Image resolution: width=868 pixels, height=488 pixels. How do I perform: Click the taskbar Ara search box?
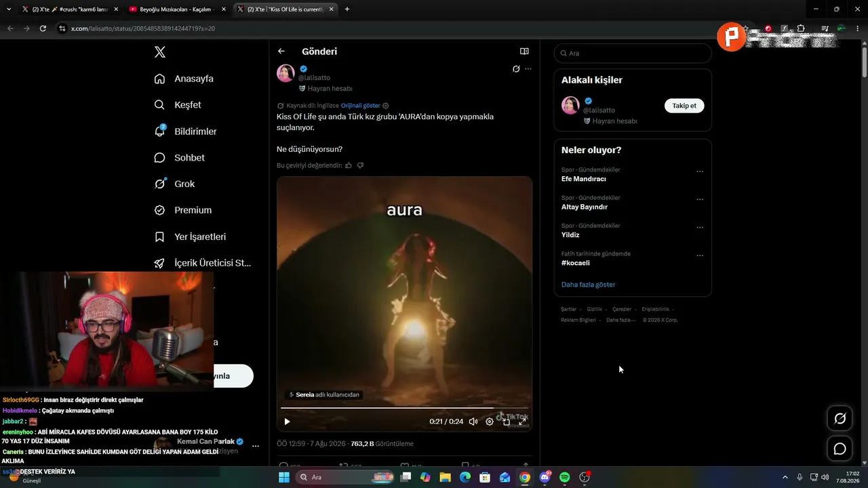(346, 477)
